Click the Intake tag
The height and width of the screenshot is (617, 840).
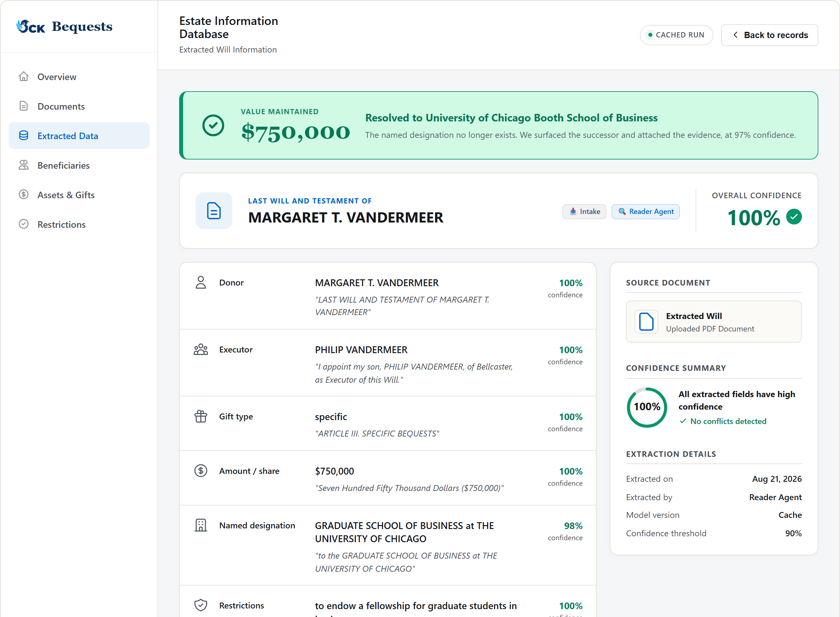(584, 212)
